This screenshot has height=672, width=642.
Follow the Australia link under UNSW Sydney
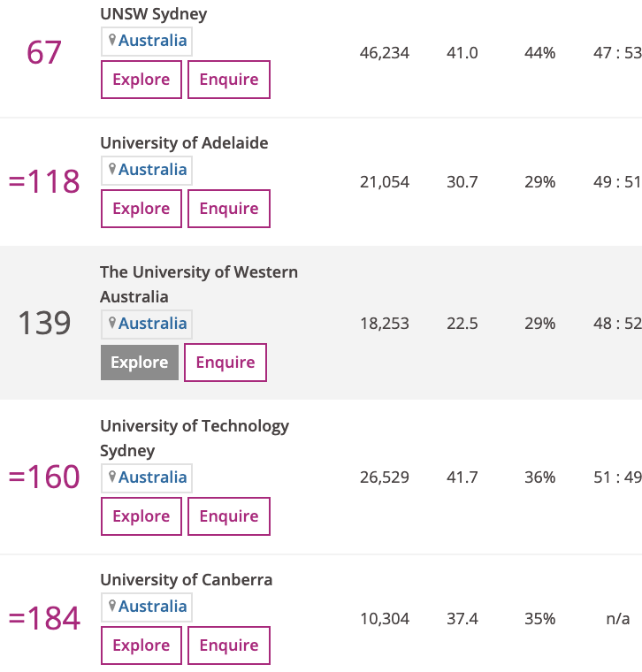153,41
